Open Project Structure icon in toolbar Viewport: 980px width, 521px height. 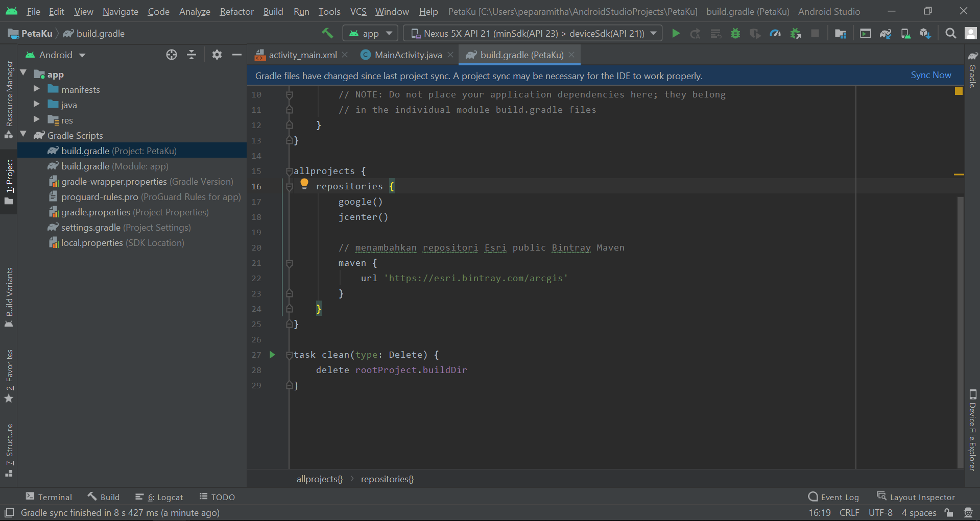click(841, 34)
